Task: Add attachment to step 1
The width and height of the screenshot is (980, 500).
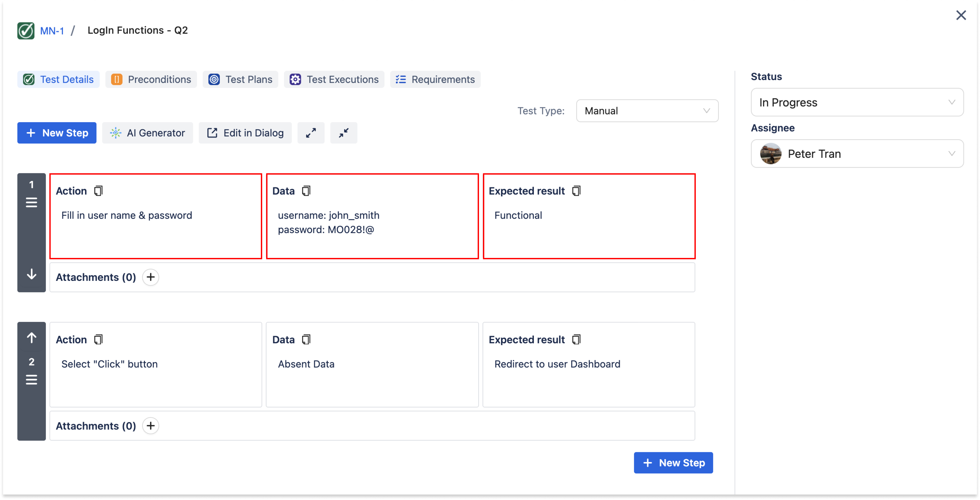Action: [151, 277]
